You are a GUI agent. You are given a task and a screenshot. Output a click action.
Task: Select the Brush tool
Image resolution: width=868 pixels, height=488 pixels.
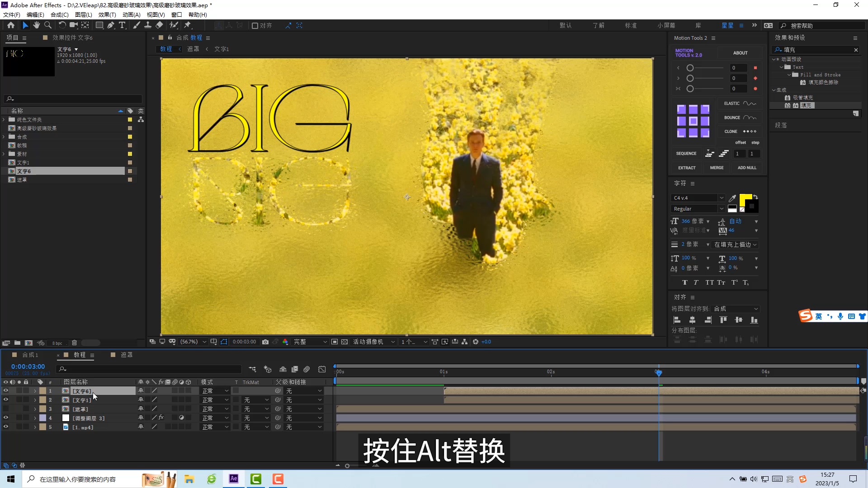point(137,25)
